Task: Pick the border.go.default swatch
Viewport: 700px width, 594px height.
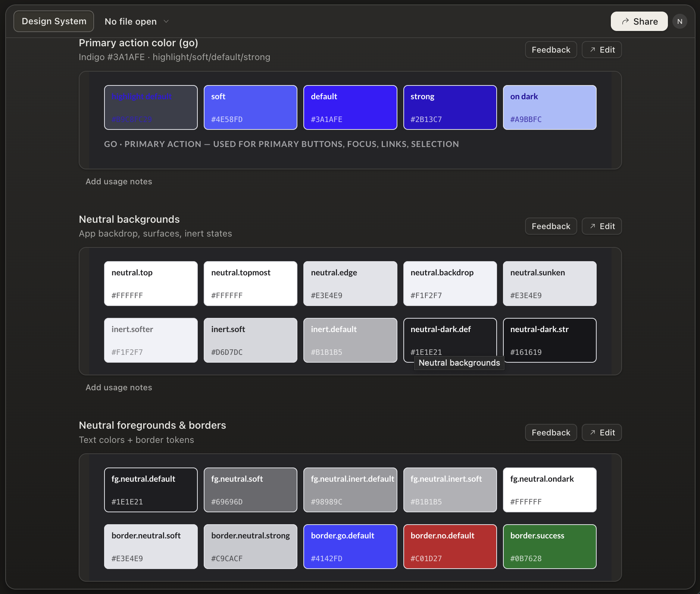Action: 350,547
